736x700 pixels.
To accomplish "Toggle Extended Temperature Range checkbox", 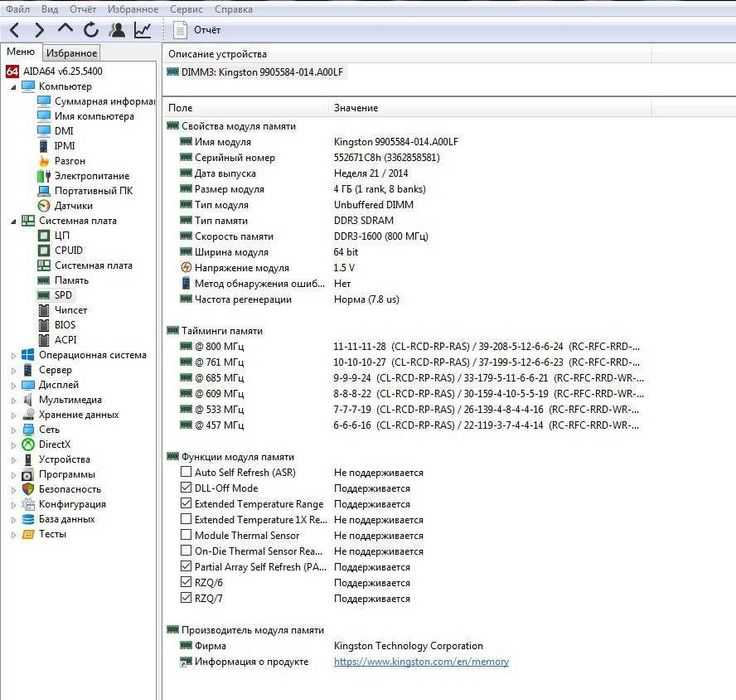I will click(x=186, y=503).
